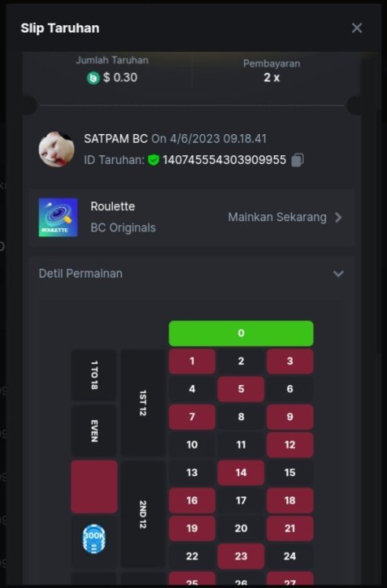Click black number 17 on the board
The width and height of the screenshot is (387, 588).
pyautogui.click(x=241, y=500)
